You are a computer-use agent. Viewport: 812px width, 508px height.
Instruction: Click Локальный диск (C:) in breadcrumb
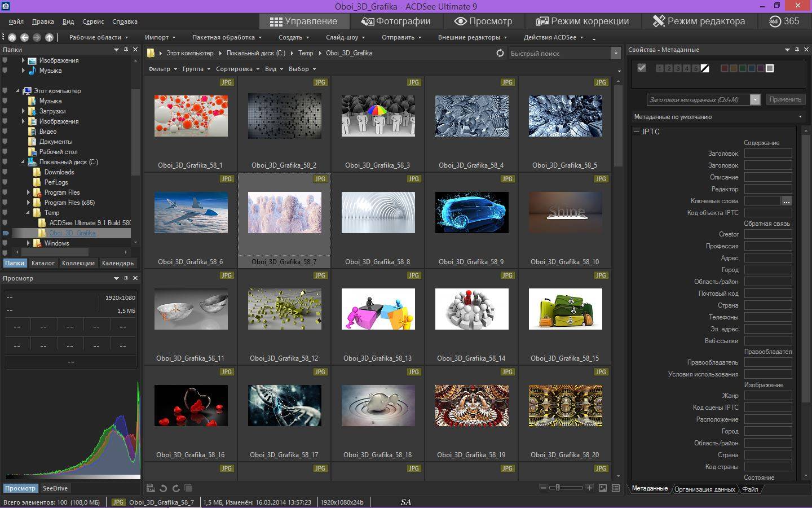click(x=255, y=53)
